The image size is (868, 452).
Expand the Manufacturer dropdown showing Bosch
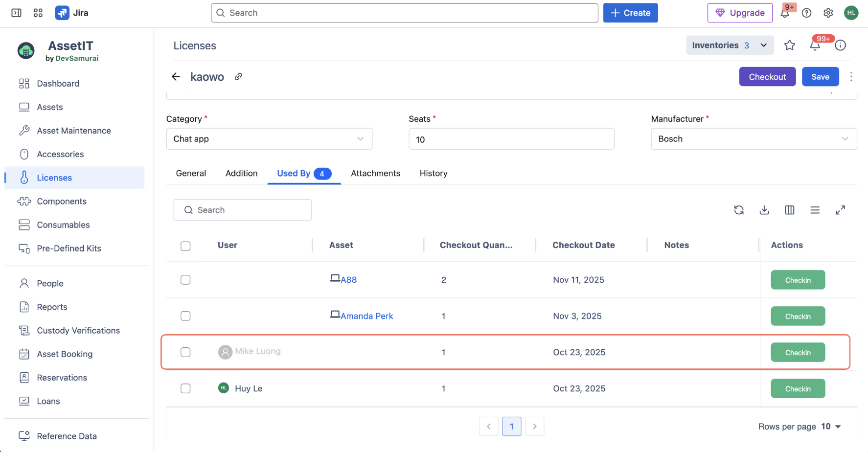coord(754,139)
